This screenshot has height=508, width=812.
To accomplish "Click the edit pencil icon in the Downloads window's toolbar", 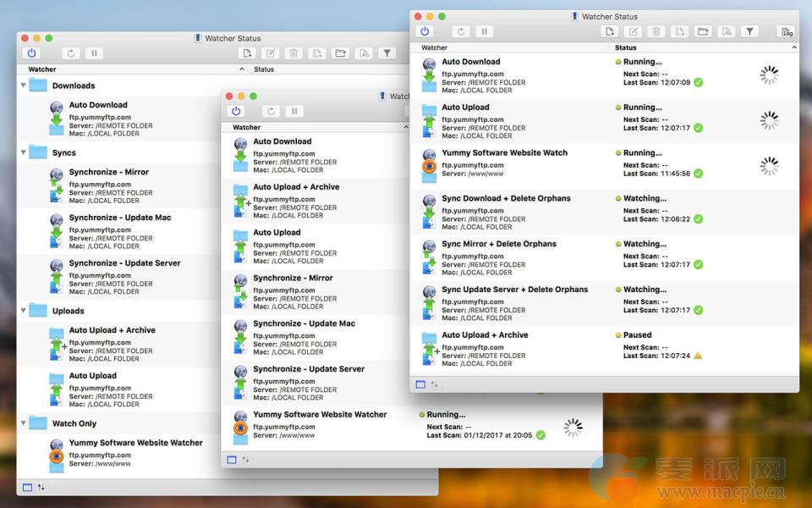I will click(270, 53).
